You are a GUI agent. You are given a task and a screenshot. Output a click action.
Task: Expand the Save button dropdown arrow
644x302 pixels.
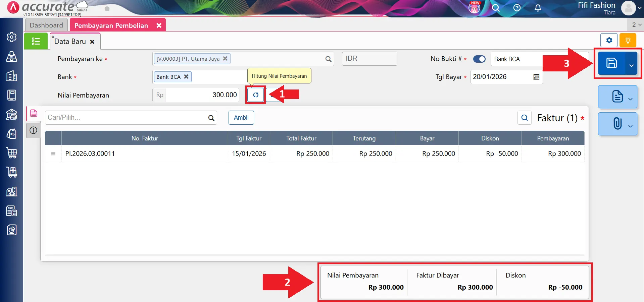[x=631, y=65]
